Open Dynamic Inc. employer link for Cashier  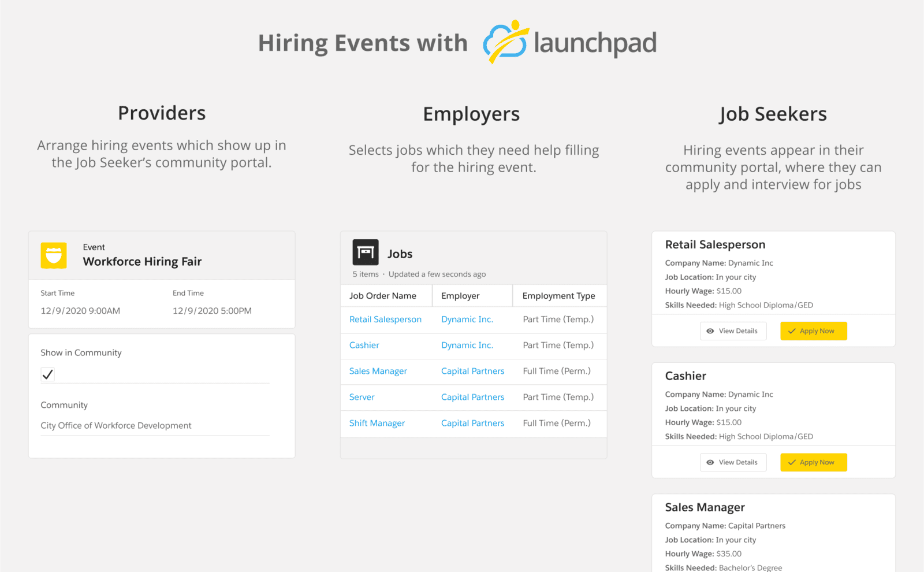click(467, 346)
